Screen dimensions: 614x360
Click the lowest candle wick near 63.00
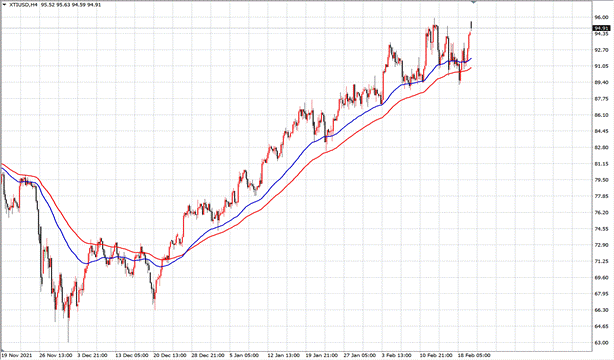point(68,331)
